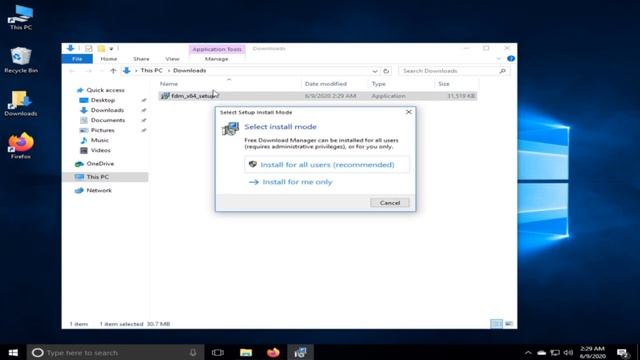Click the taskbar microphone icon
This screenshot has height=360, width=640.
(x=193, y=352)
